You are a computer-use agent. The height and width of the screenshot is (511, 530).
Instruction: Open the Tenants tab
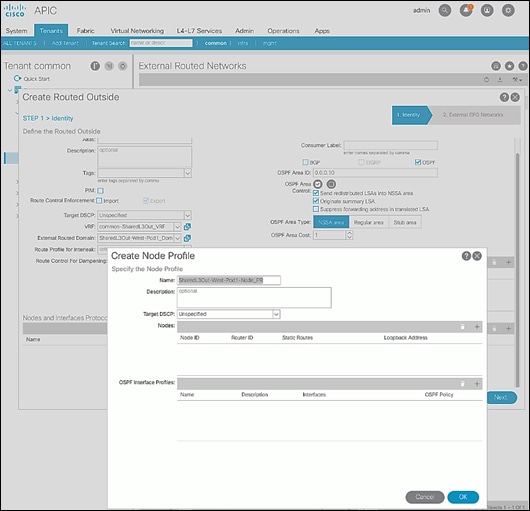(x=51, y=31)
